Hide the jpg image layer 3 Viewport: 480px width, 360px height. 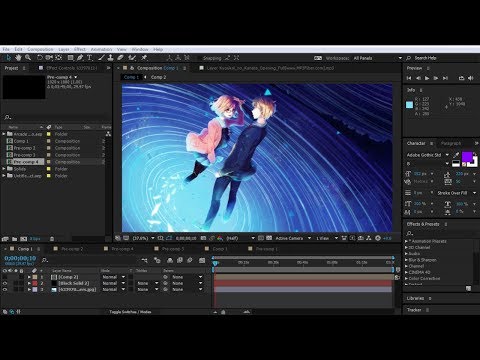click(5, 289)
